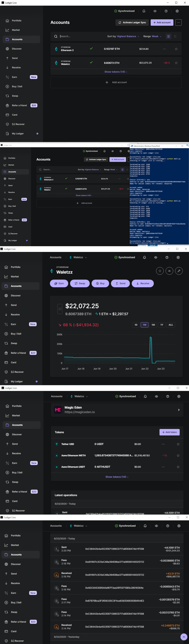
Task: Open the Magic Eden row chevron arrow
Action: 179,410
